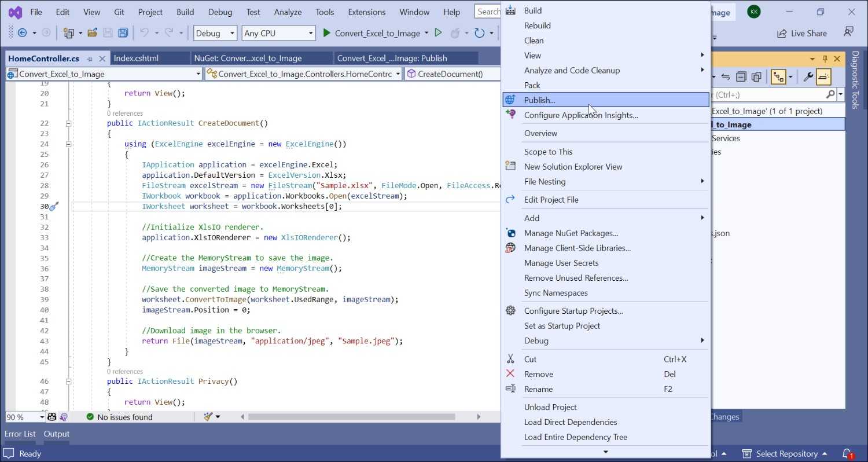Click the search magnifier icon in Solution Explorer
The height and width of the screenshot is (462, 868).
(x=830, y=94)
